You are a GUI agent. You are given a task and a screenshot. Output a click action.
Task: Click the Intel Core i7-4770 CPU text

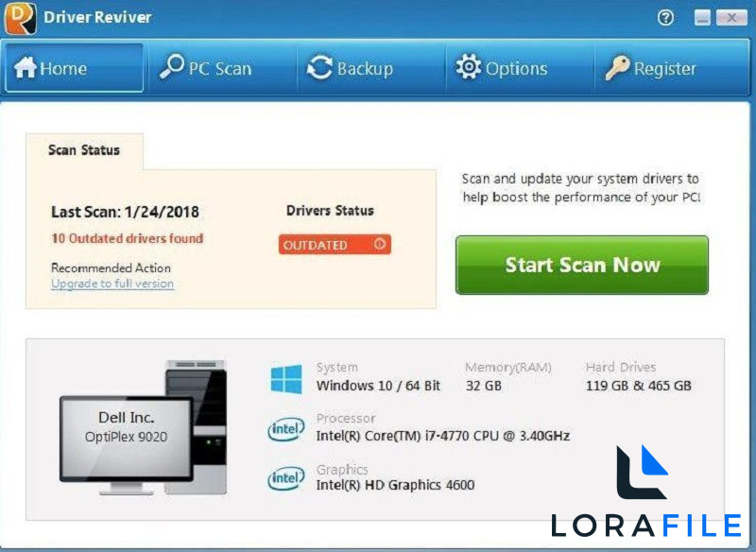click(442, 436)
